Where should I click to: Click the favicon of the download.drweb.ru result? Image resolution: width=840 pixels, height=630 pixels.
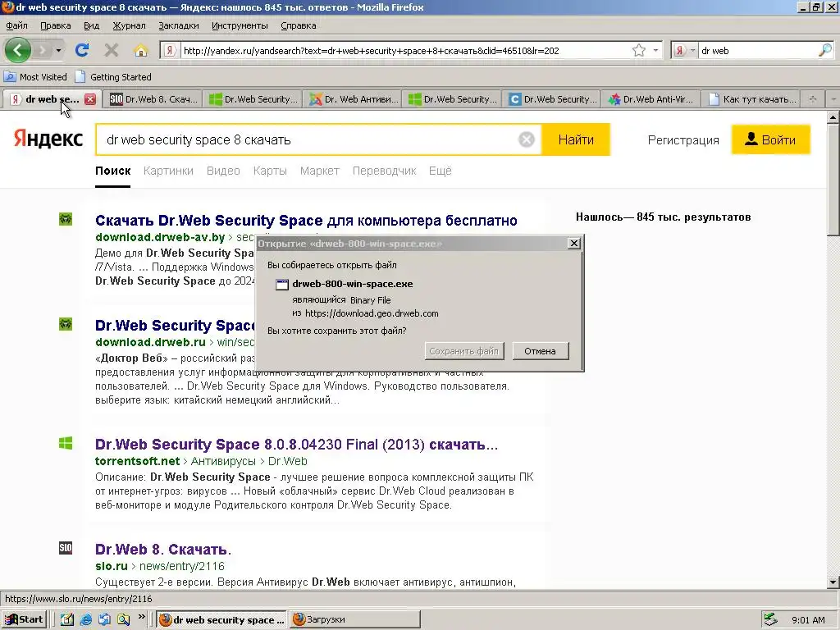tap(66, 324)
